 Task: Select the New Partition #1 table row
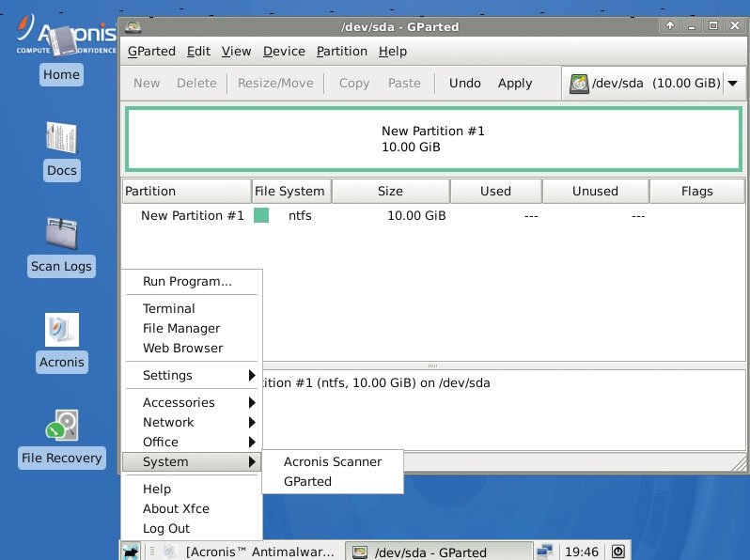(433, 216)
